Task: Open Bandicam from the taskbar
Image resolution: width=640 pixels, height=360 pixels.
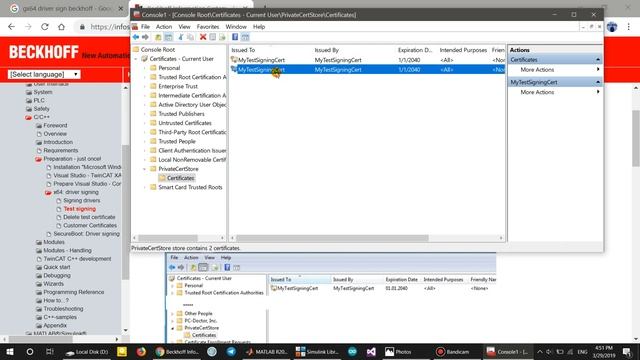Action: (x=452, y=352)
